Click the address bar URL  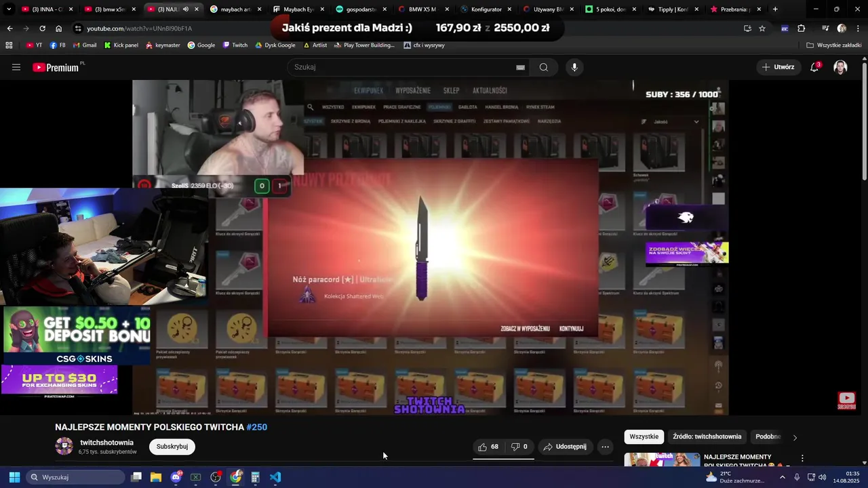pyautogui.click(x=139, y=28)
